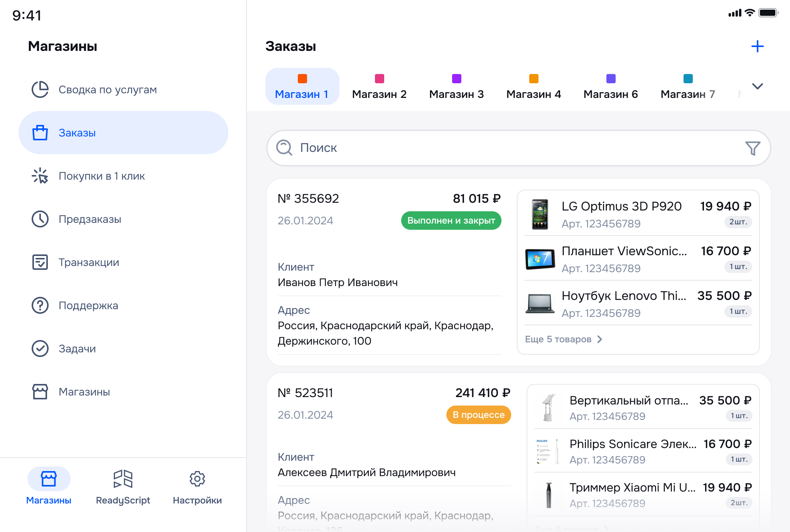Click the shopping bag icon for Заказы

(40, 133)
